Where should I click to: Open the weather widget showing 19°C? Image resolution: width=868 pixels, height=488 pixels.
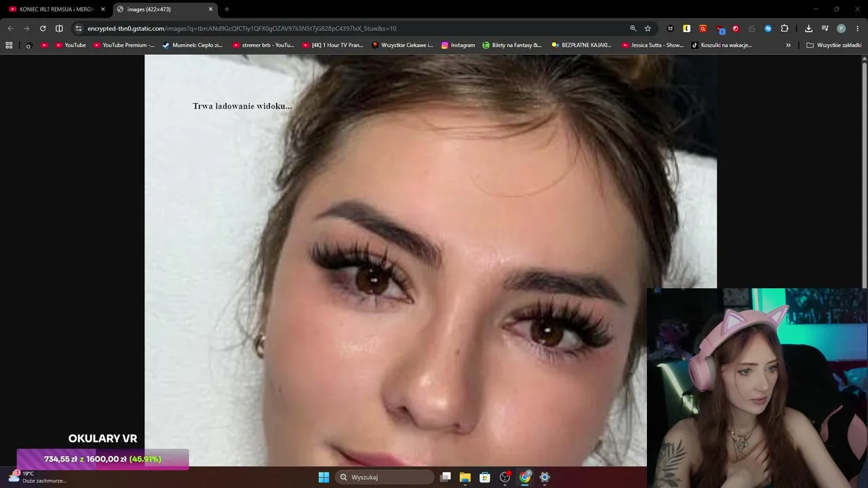click(x=37, y=477)
